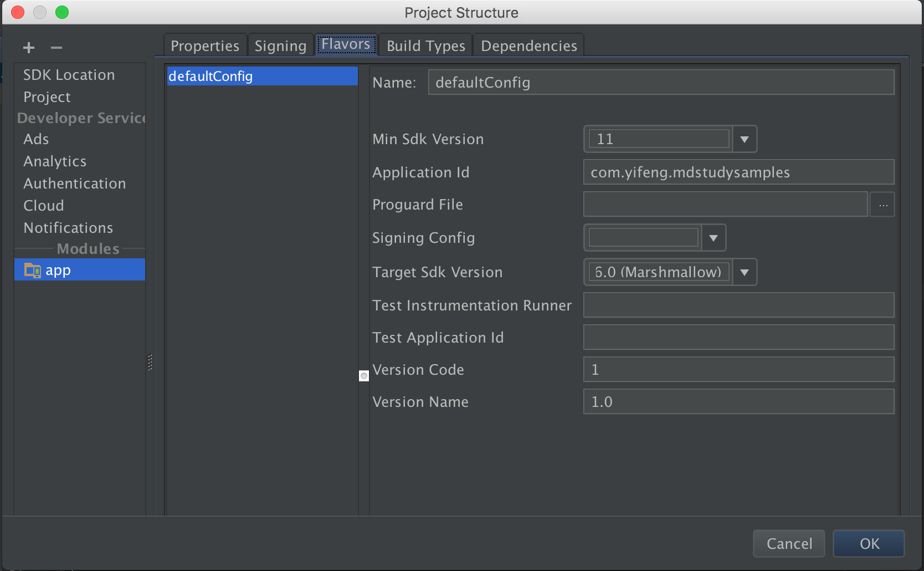Switch to the Build Types tab
Screen dimensions: 924x571
(425, 45)
